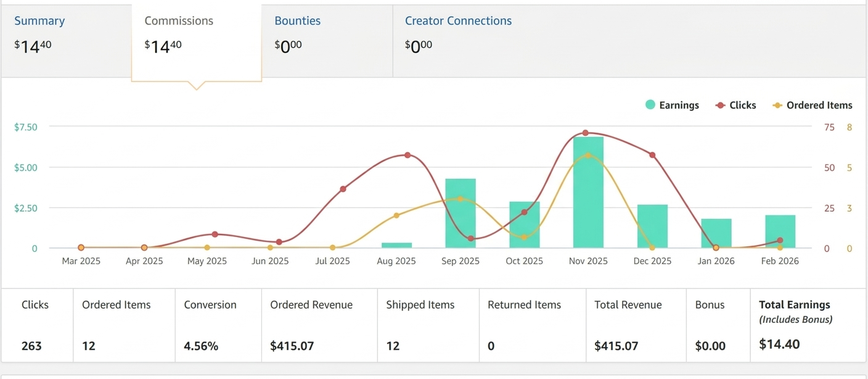Open the Summary tab
868x379 pixels.
[x=39, y=21]
